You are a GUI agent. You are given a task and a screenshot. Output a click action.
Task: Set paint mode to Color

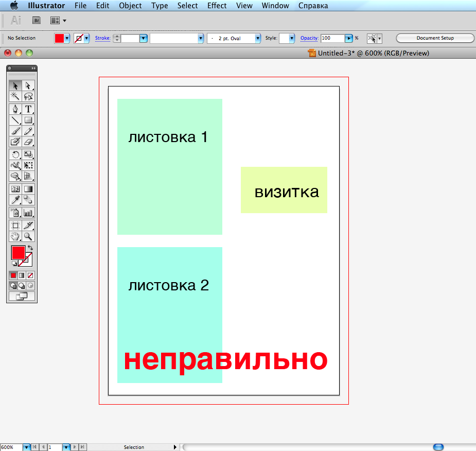tap(13, 275)
